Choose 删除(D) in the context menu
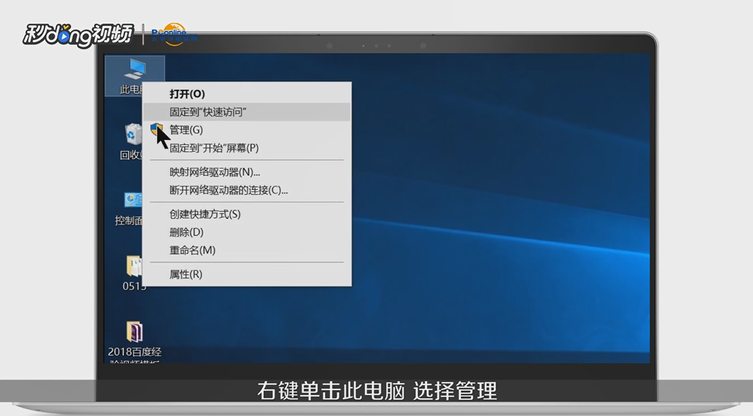The width and height of the screenshot is (753, 416). click(247, 232)
